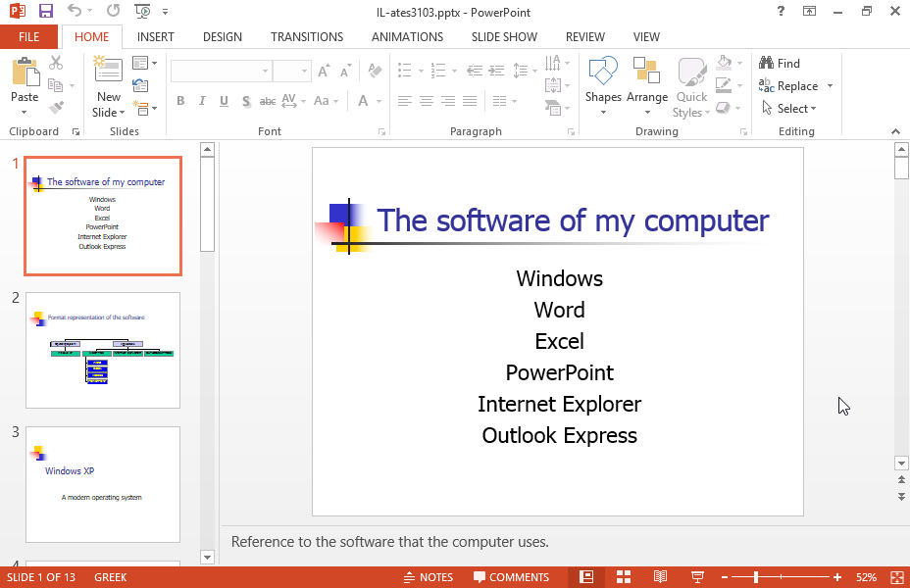910x588 pixels.
Task: Decrease the list indent level
Action: 475,71
